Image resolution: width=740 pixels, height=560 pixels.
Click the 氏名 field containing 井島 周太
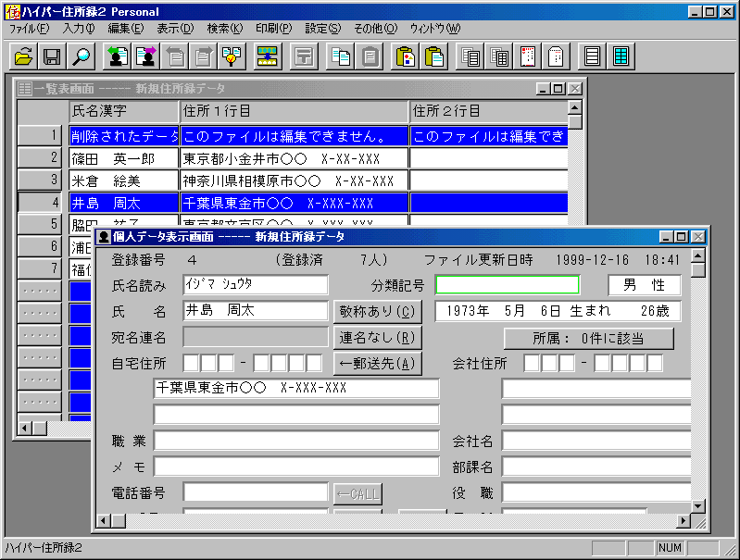click(x=256, y=310)
